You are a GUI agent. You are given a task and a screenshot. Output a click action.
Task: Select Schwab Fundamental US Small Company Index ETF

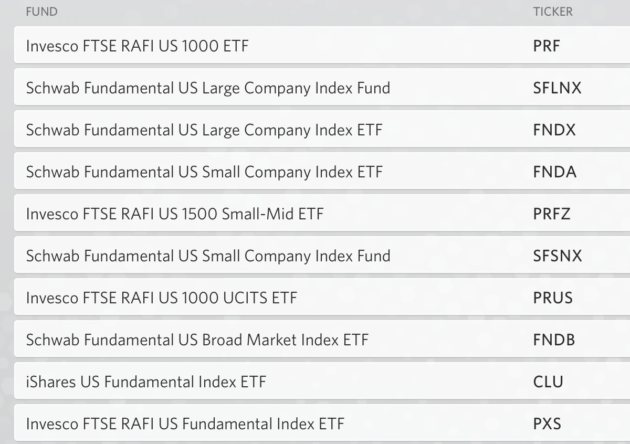(322, 171)
